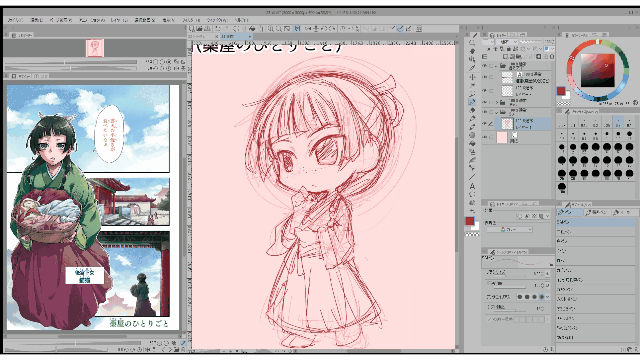Toggle highlighted Snap to special ruler
Viewport: 640px width, 360px height.
[400, 29]
